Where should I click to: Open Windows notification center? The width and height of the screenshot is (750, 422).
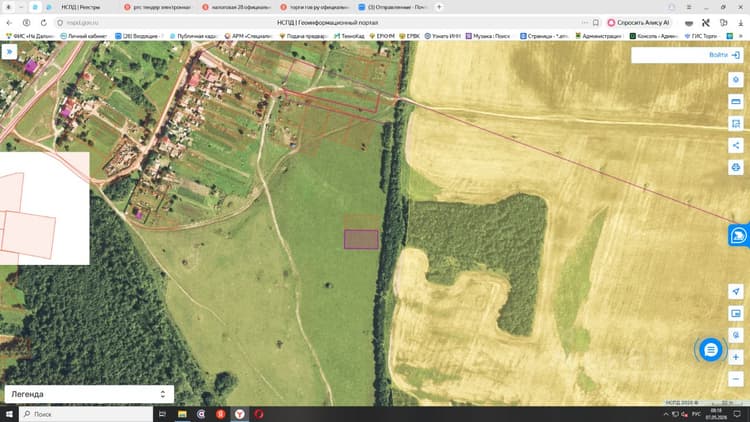(x=737, y=414)
